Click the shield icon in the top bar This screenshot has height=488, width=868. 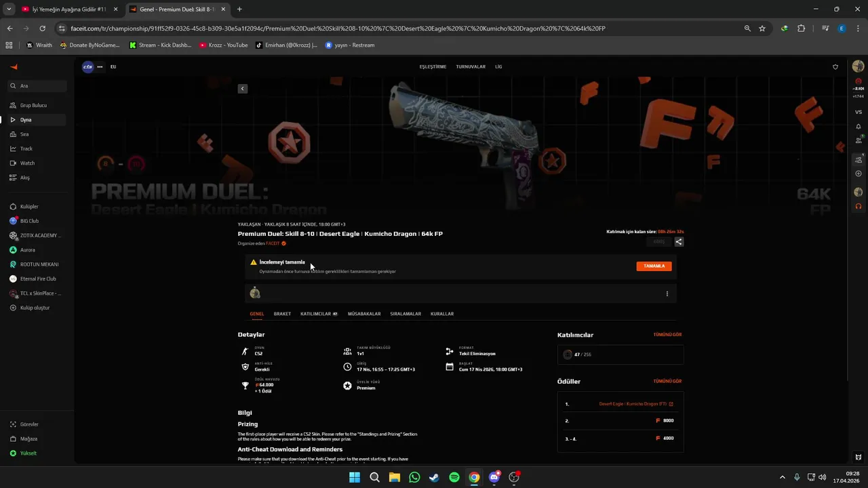click(835, 67)
